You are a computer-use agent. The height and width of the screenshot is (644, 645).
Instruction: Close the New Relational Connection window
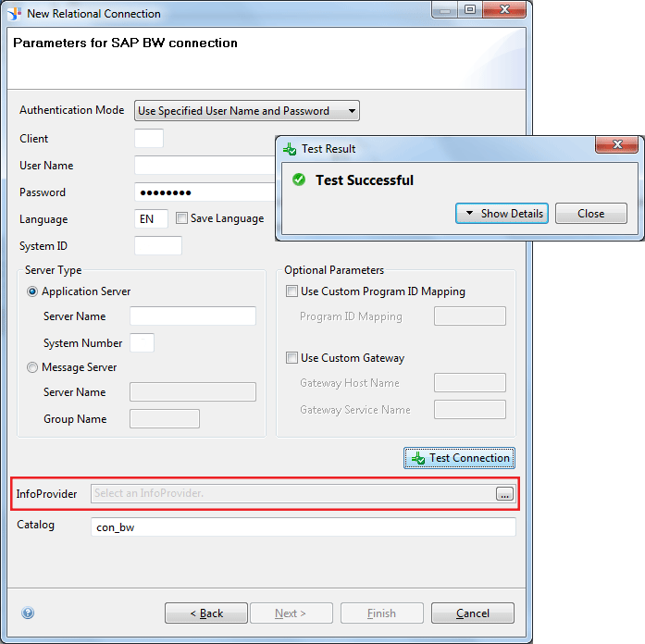point(504,9)
